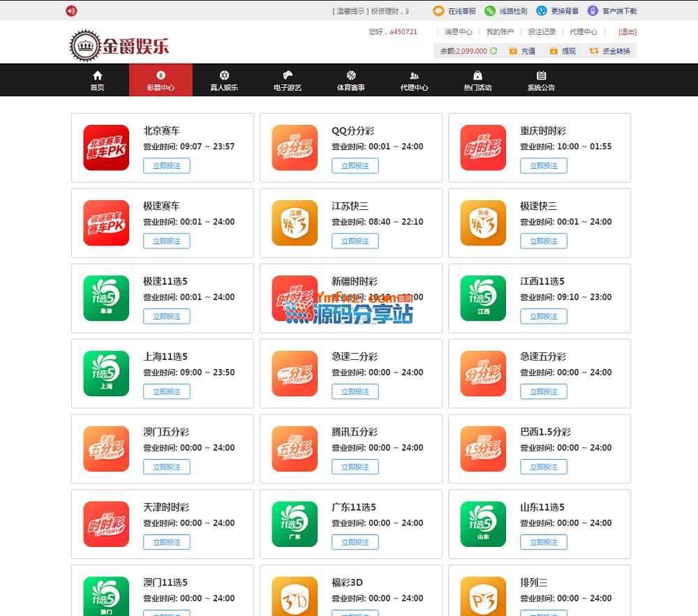
Task: Open the 投注记录 betting records link
Action: (x=542, y=31)
